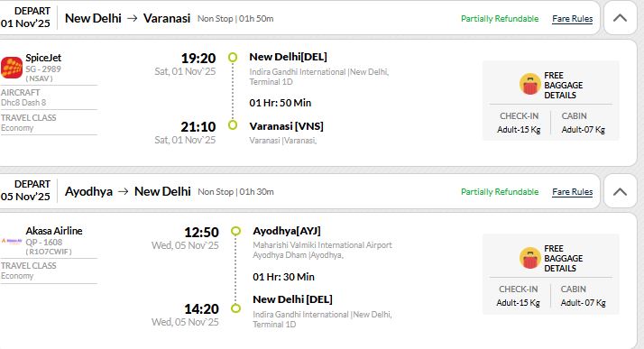The image size is (644, 349).
Task: Click the departure circle marker at 19:20
Action: pos(233,57)
